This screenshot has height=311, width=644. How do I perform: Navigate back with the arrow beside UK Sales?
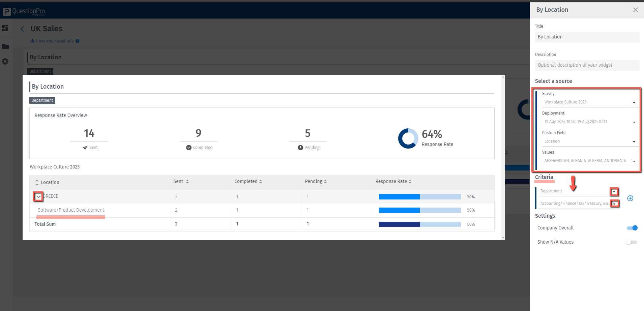point(22,29)
